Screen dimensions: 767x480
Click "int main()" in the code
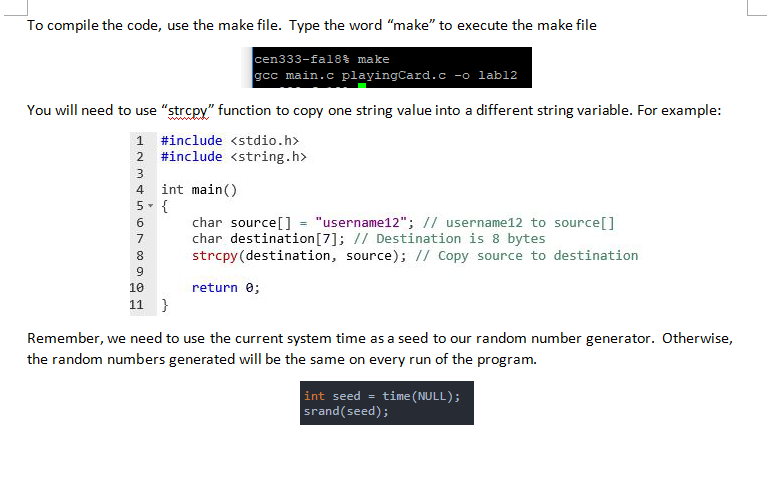(199, 190)
